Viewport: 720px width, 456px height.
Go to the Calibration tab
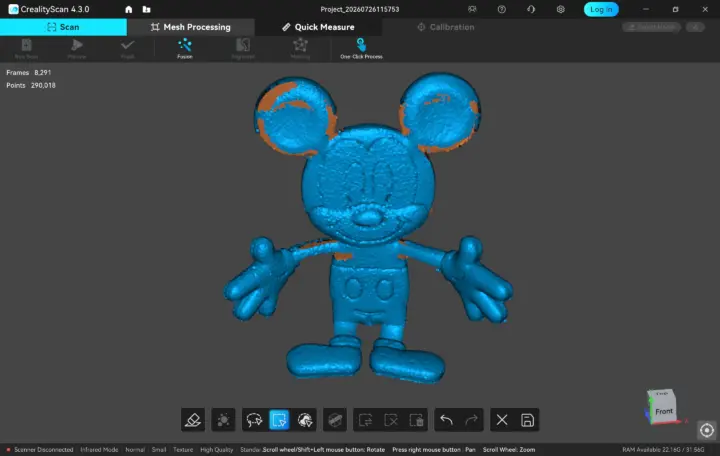[445, 27]
